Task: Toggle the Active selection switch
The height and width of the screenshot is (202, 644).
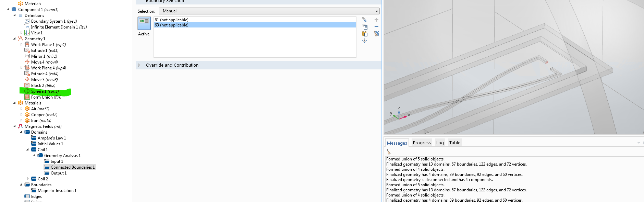Action: pos(144,23)
